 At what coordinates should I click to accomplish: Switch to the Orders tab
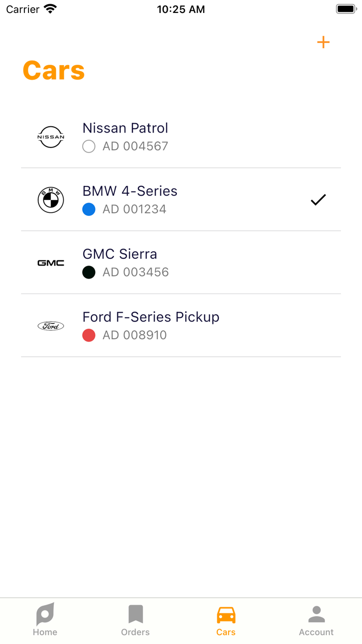tap(135, 620)
